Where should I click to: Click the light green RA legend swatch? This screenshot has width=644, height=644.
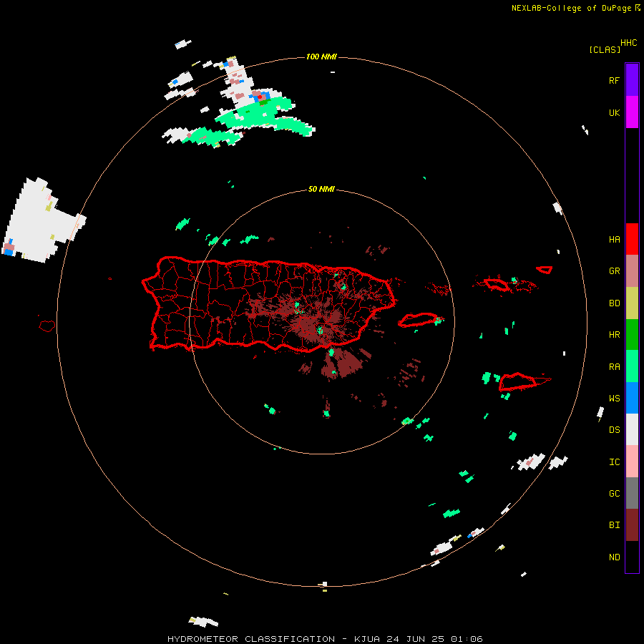632,366
